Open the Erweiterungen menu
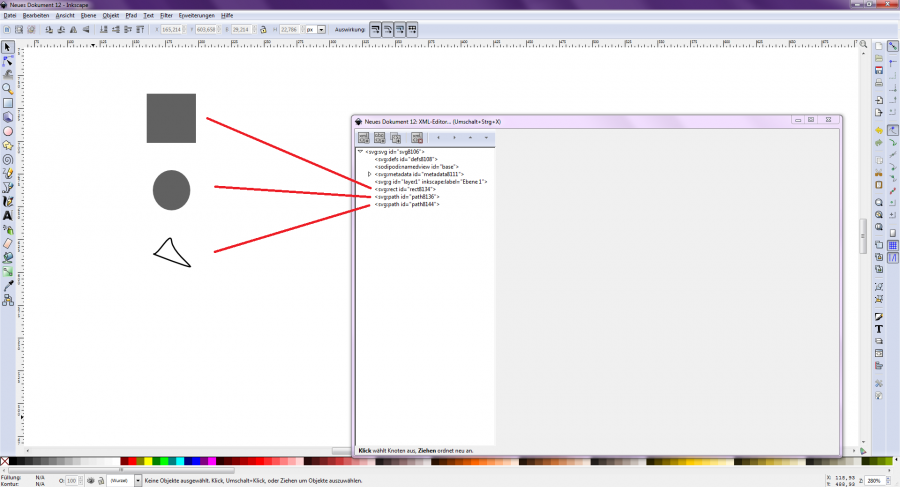Screen dimensions: 900x487 pos(196,16)
